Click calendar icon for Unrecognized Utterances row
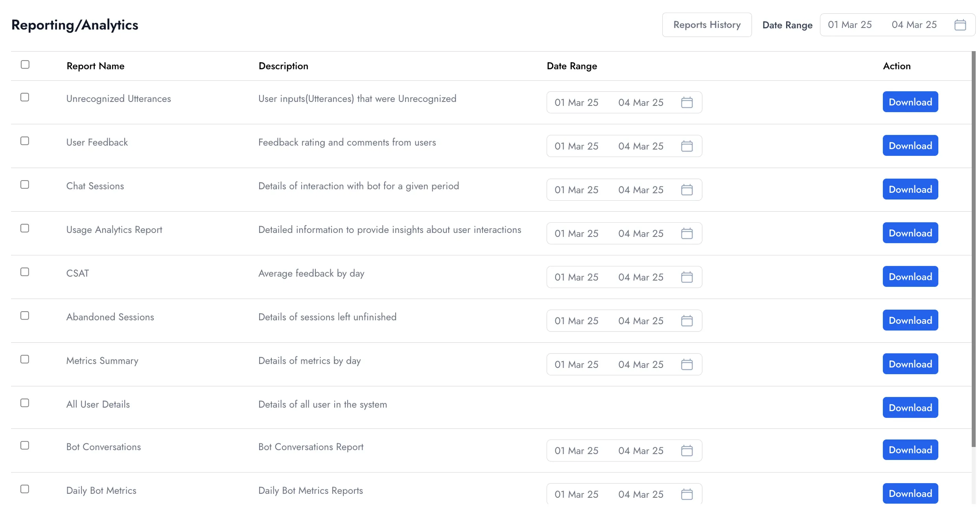 point(687,102)
